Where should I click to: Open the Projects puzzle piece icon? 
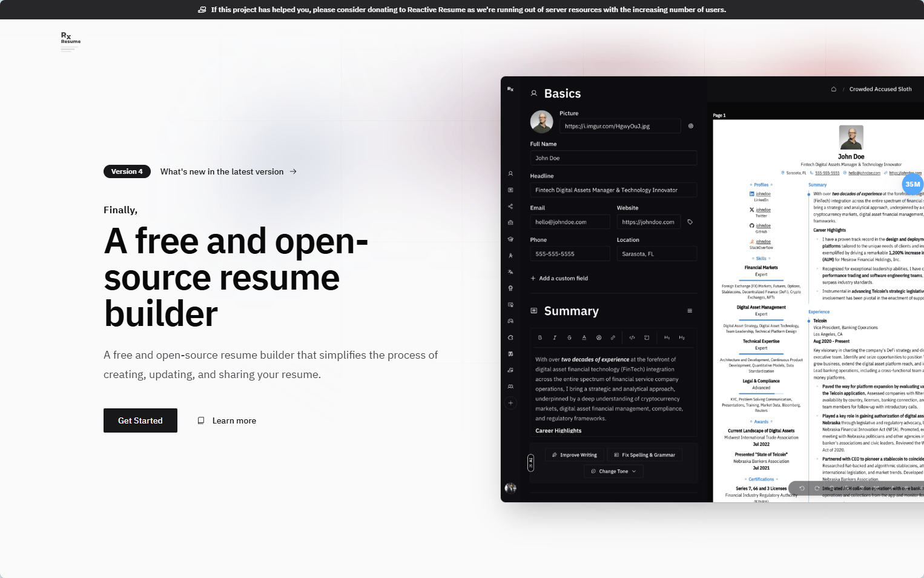510,337
